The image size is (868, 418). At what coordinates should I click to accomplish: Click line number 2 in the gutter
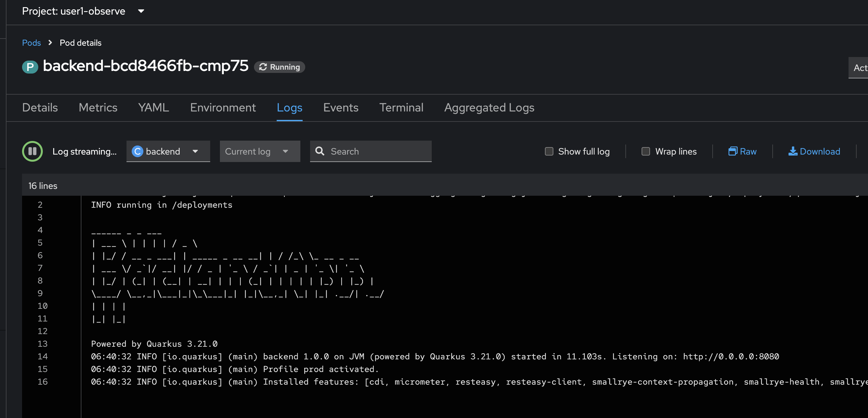(x=40, y=205)
